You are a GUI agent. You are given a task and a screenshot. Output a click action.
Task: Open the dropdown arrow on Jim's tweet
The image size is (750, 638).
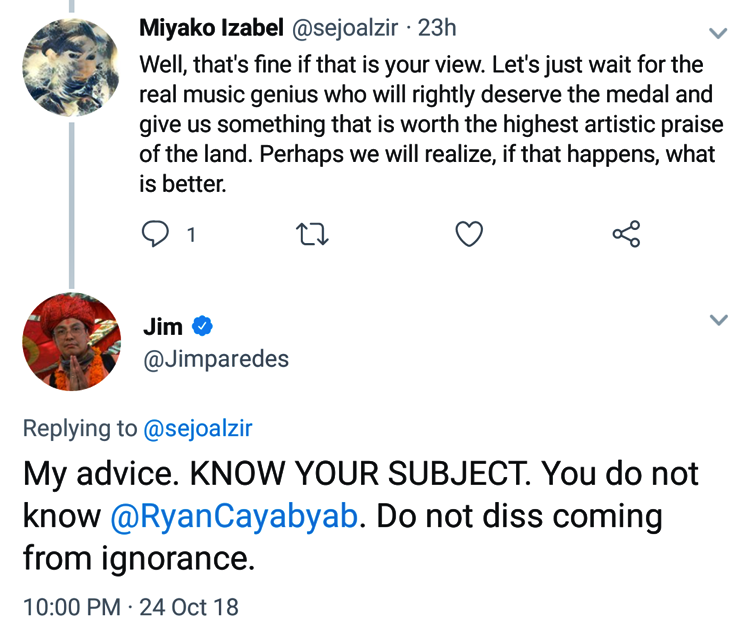tap(717, 320)
